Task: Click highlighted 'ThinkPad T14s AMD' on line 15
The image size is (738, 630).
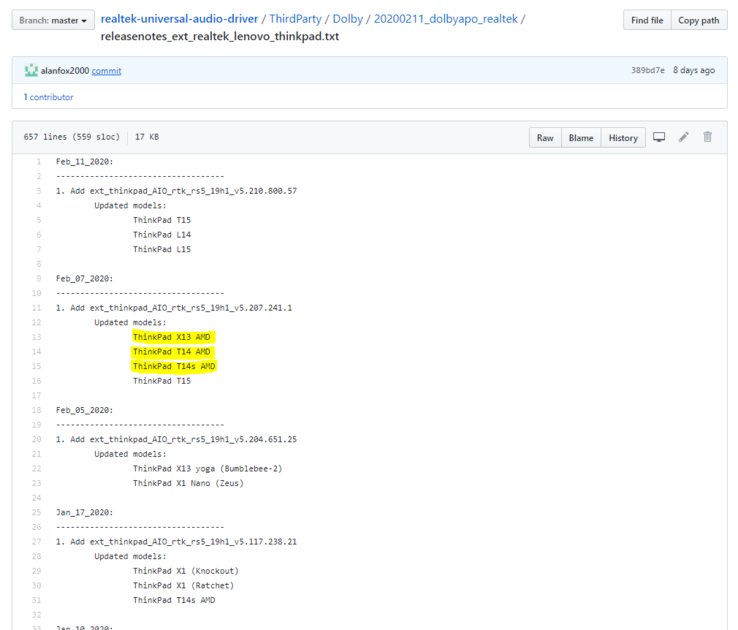Action: (174, 366)
